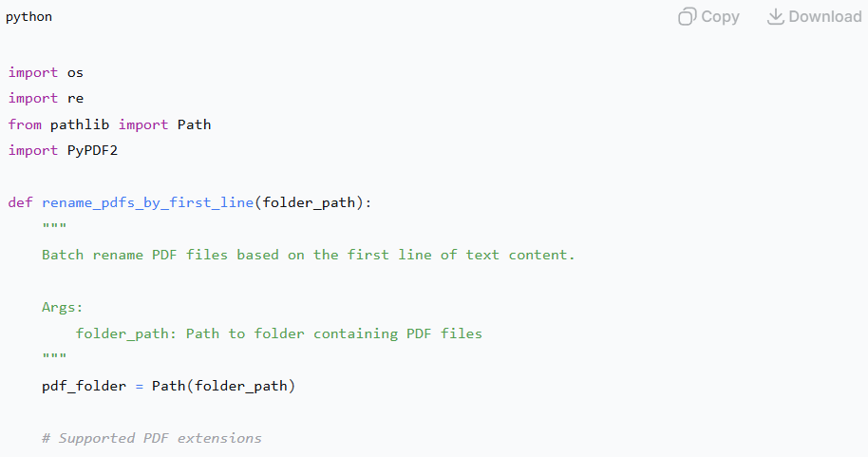The image size is (868, 457).
Task: Click the 'def' keyword
Action: click(x=20, y=202)
